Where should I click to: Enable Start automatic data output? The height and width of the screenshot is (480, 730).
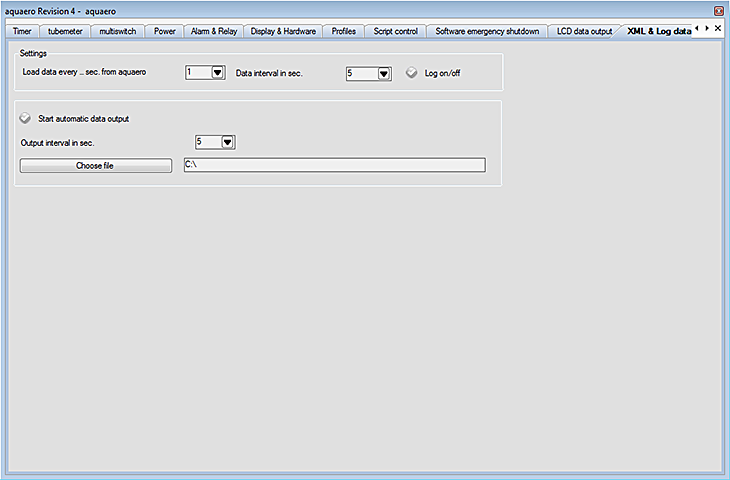(x=25, y=119)
